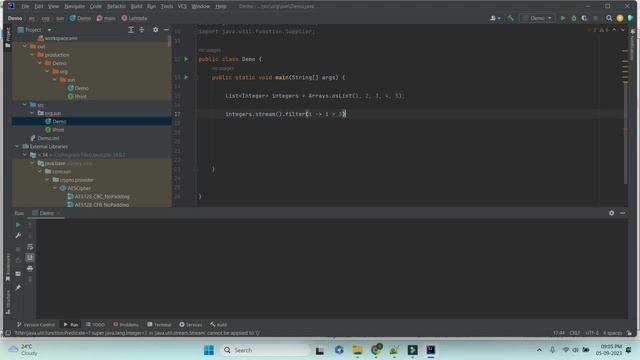
Task: Click the Project tree vertical scrollbar
Action: click(169, 41)
